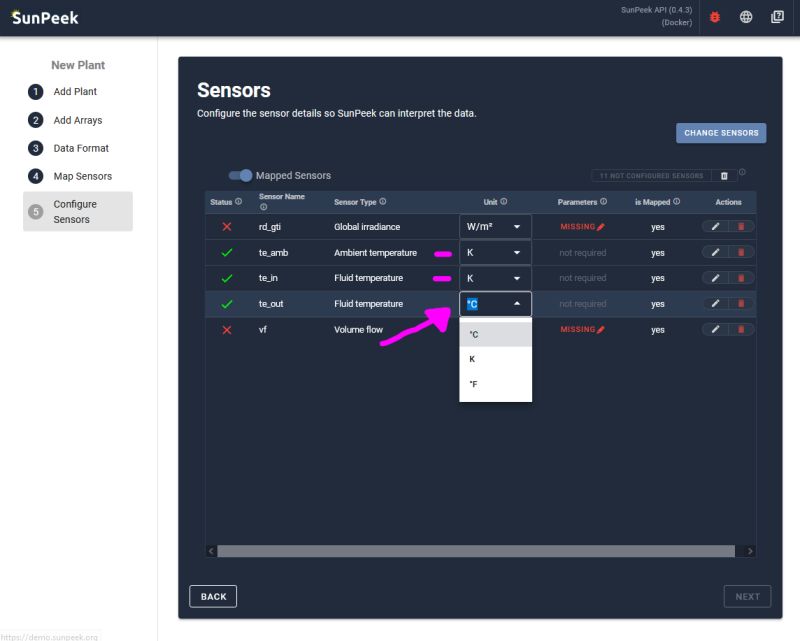The image size is (800, 641).
Task: Delete the te_out sensor
Action: (x=741, y=304)
